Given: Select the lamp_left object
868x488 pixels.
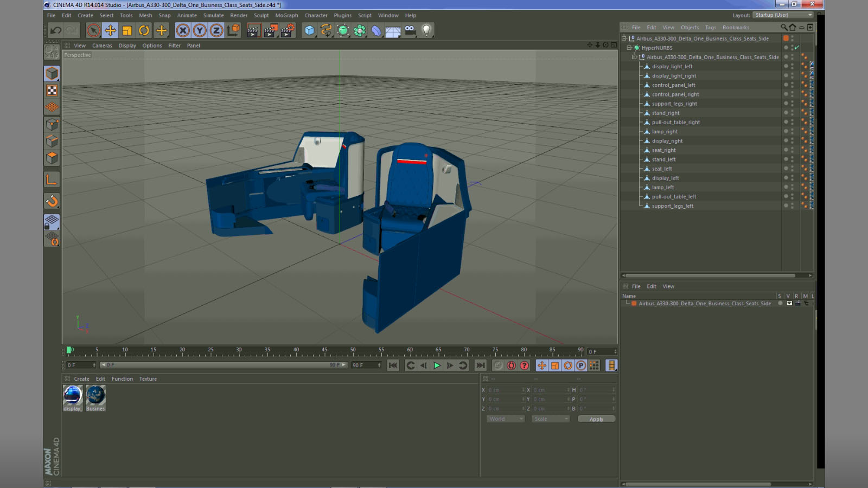Looking at the screenshot, I should [663, 187].
